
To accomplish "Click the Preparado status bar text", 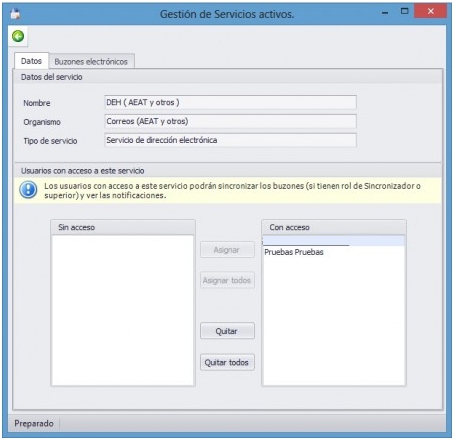I will (34, 423).
